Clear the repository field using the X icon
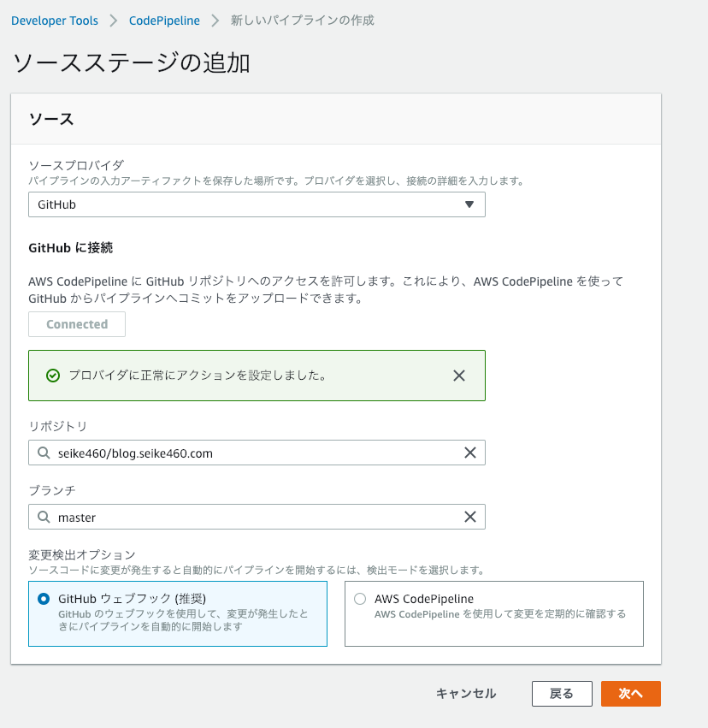Screen dimensions: 708x728 [x=469, y=453]
